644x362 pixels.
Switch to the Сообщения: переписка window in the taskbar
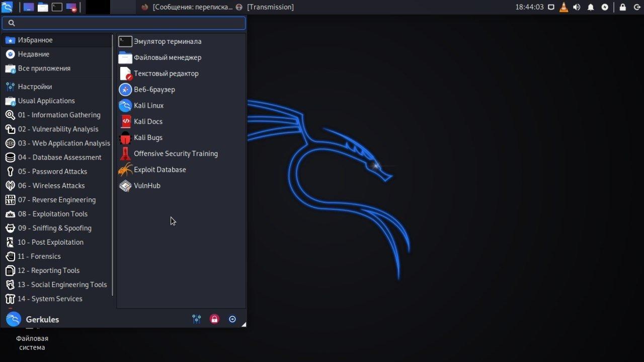pyautogui.click(x=187, y=7)
